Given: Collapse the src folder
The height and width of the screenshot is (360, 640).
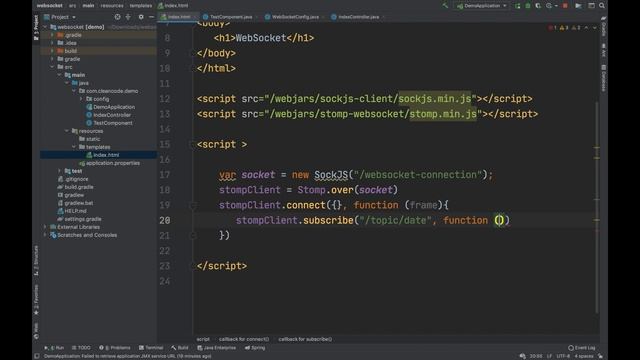Looking at the screenshot, I should (52, 67).
